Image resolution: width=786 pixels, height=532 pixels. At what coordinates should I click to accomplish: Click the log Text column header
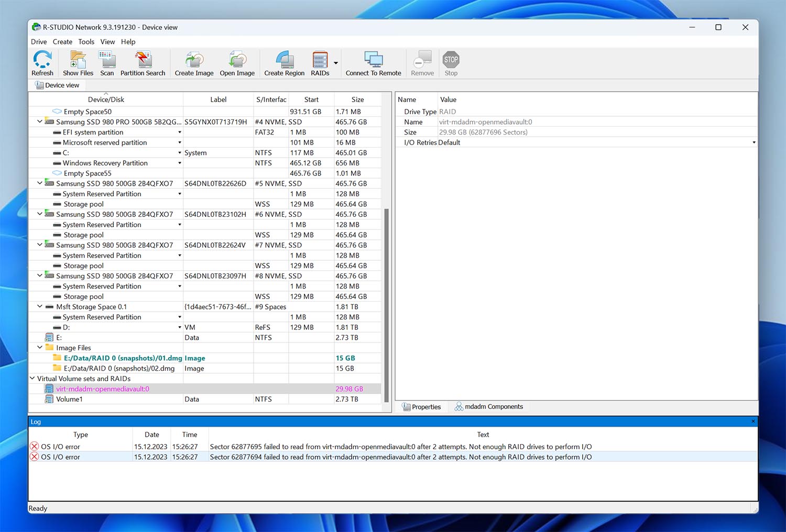pos(483,435)
